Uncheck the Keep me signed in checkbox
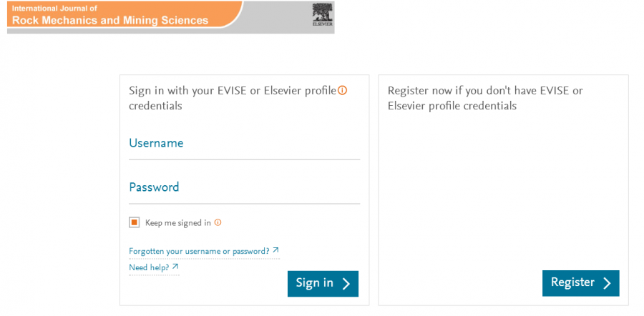 pyautogui.click(x=134, y=222)
